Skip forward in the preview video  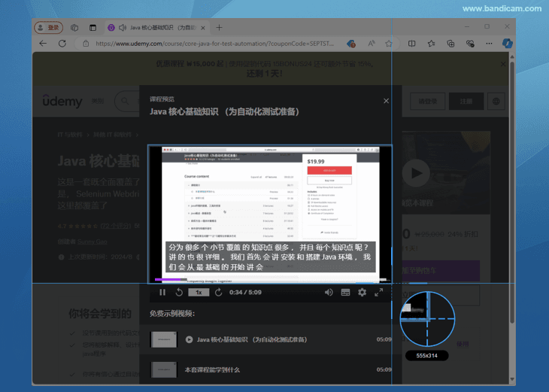click(219, 292)
